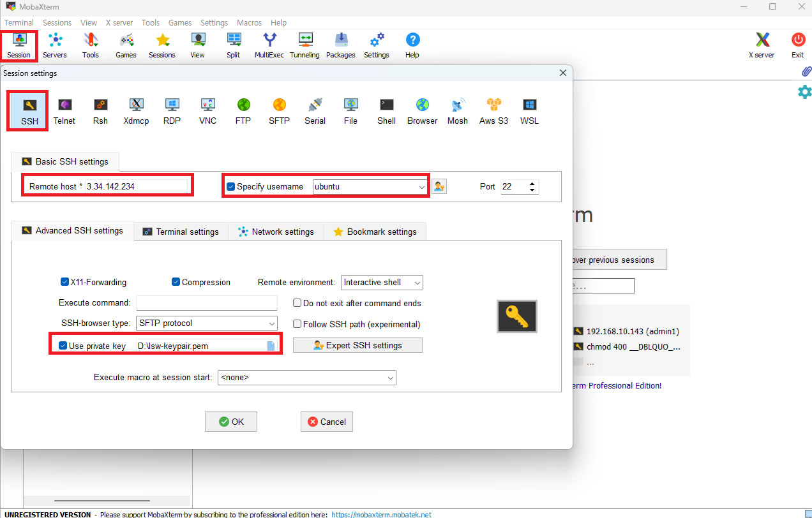This screenshot has height=518, width=812.
Task: Enable Do not exit after command ends
Action: 297,303
